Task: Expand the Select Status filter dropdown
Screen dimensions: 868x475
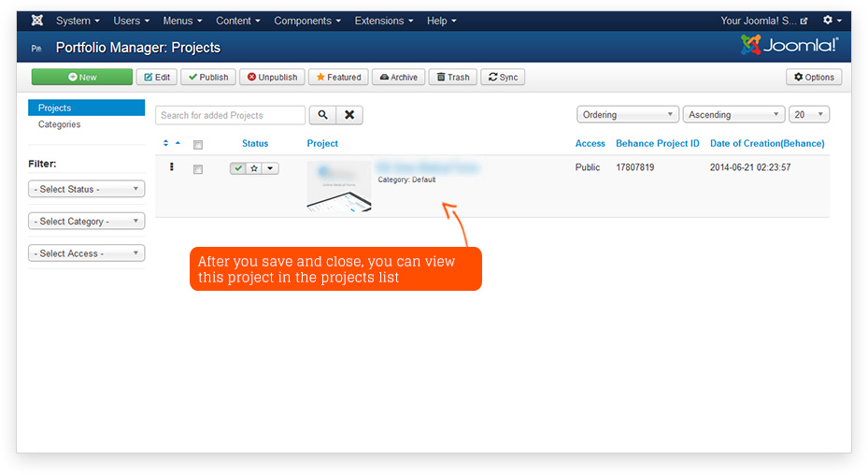Action: point(87,189)
